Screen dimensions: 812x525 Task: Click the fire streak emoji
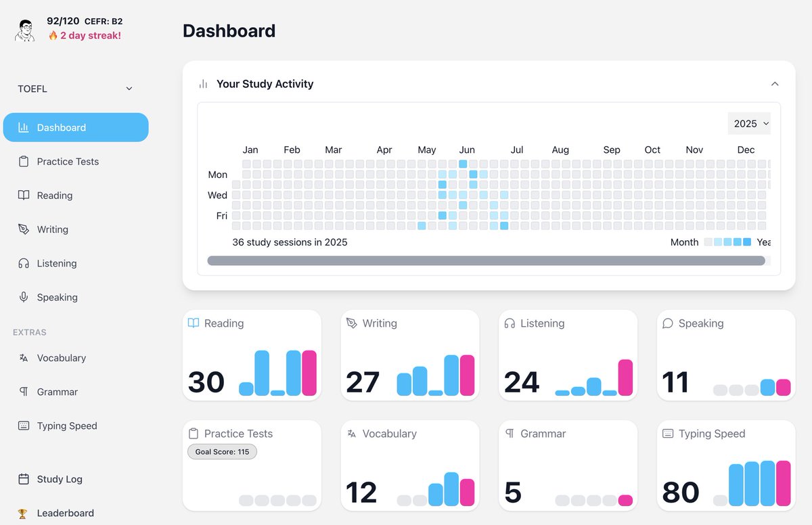click(53, 35)
